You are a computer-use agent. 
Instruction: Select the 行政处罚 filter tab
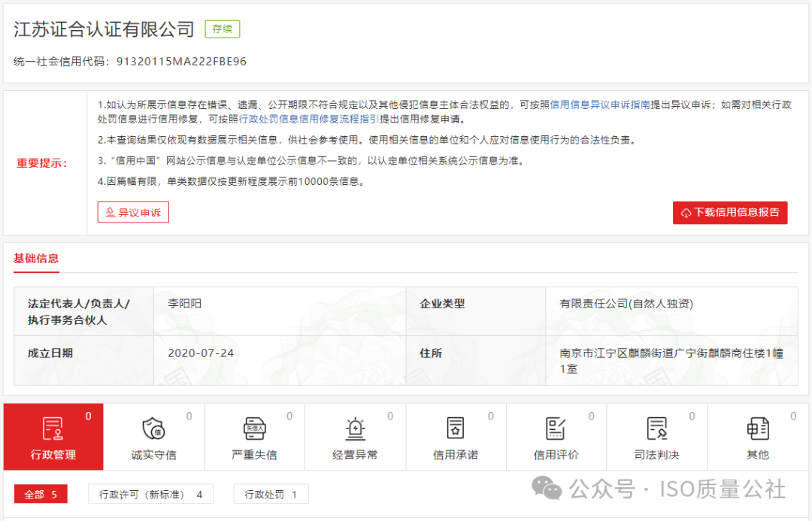point(271,494)
